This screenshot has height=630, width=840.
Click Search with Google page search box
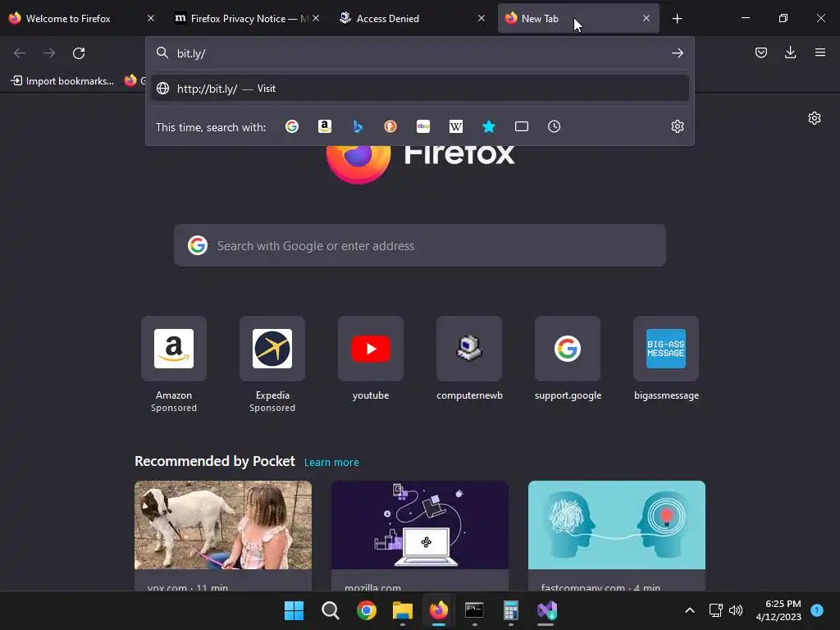pos(420,245)
